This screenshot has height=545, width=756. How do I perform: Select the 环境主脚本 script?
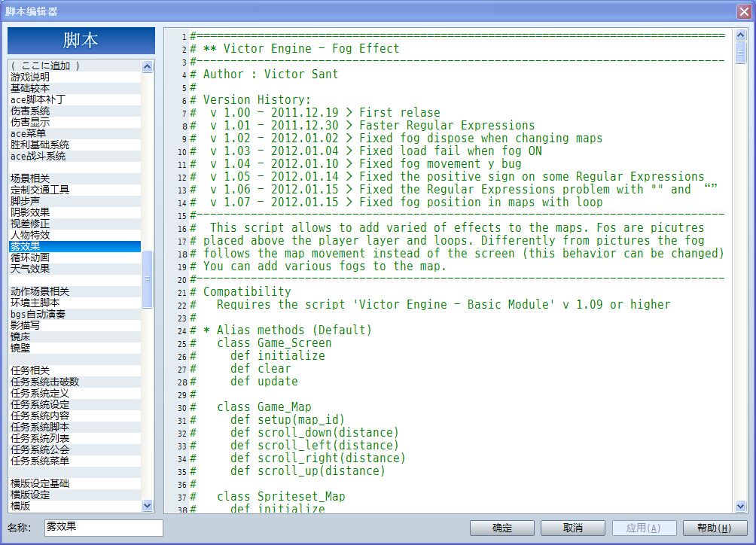pos(75,303)
